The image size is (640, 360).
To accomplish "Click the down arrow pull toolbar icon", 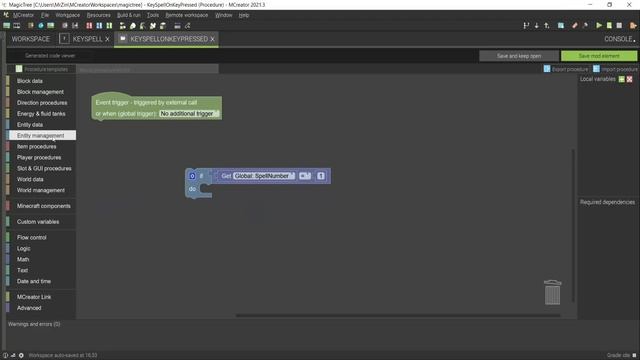I will coord(536,25).
